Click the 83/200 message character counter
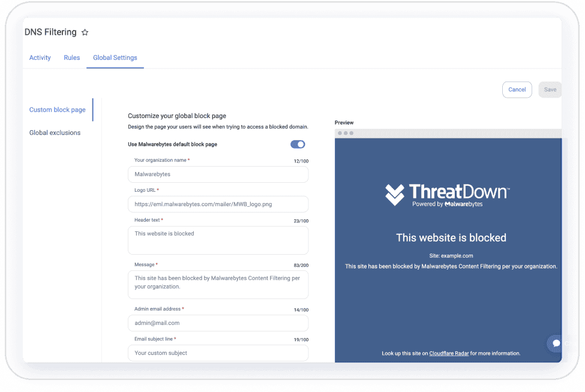 (301, 266)
